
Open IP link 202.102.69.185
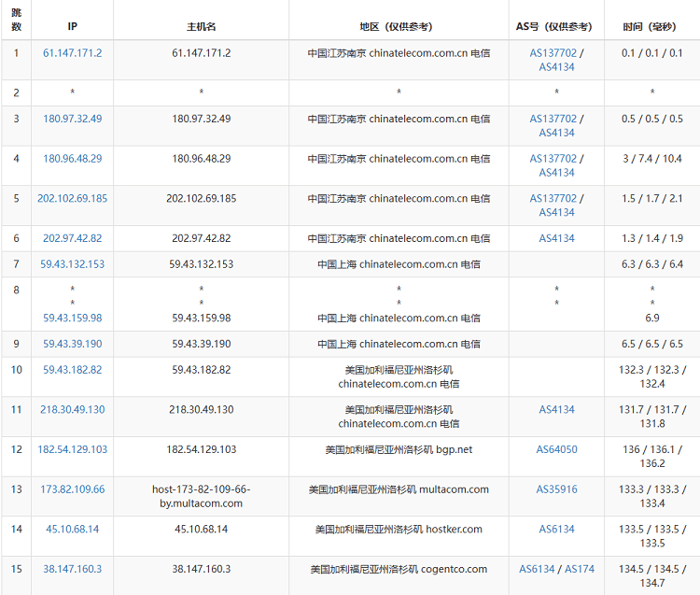[72, 198]
